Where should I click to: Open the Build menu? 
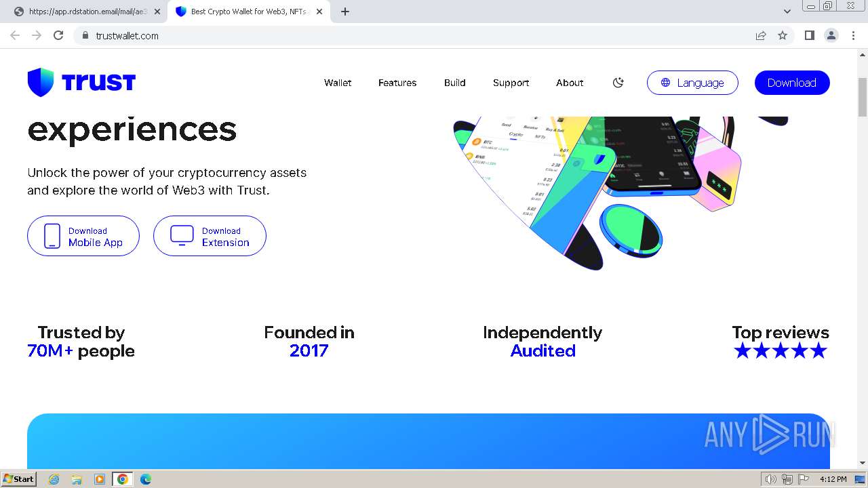pyautogui.click(x=455, y=83)
